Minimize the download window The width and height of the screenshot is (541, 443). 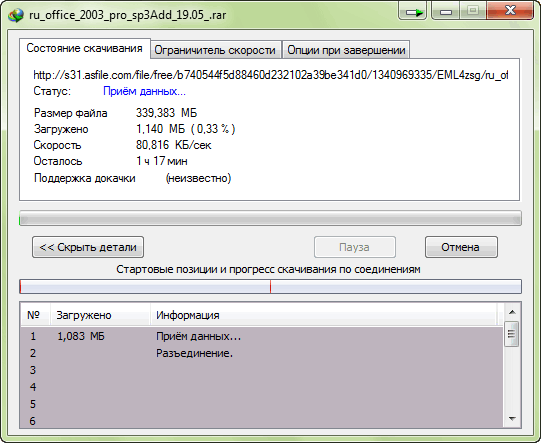(x=445, y=11)
